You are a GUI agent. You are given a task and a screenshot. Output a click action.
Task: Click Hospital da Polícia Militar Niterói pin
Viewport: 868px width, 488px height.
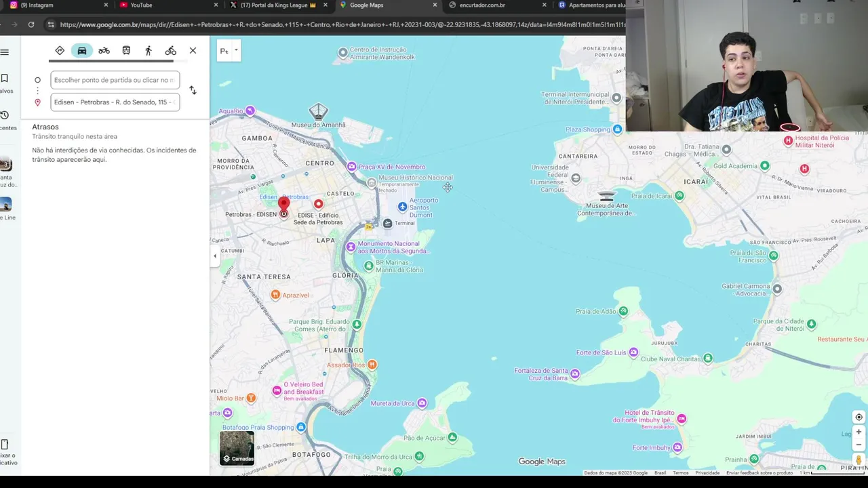pyautogui.click(x=788, y=141)
